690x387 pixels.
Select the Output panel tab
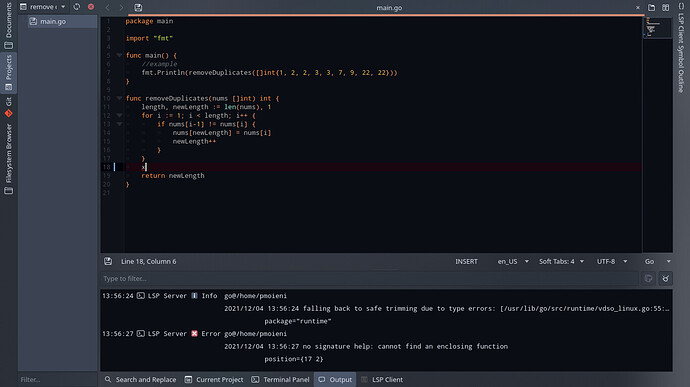pyautogui.click(x=335, y=380)
